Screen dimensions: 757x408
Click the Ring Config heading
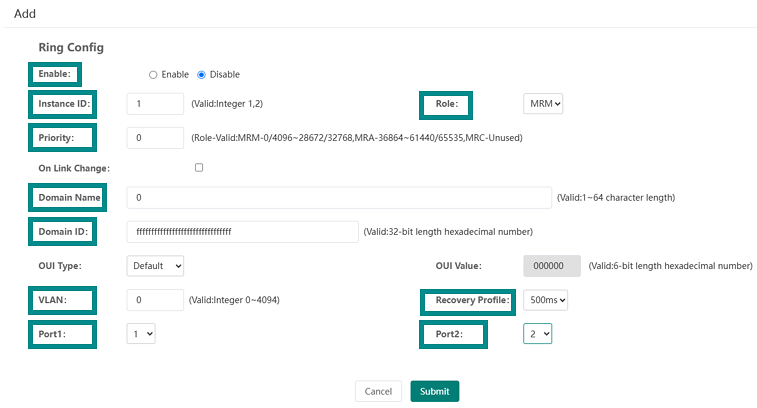point(71,47)
